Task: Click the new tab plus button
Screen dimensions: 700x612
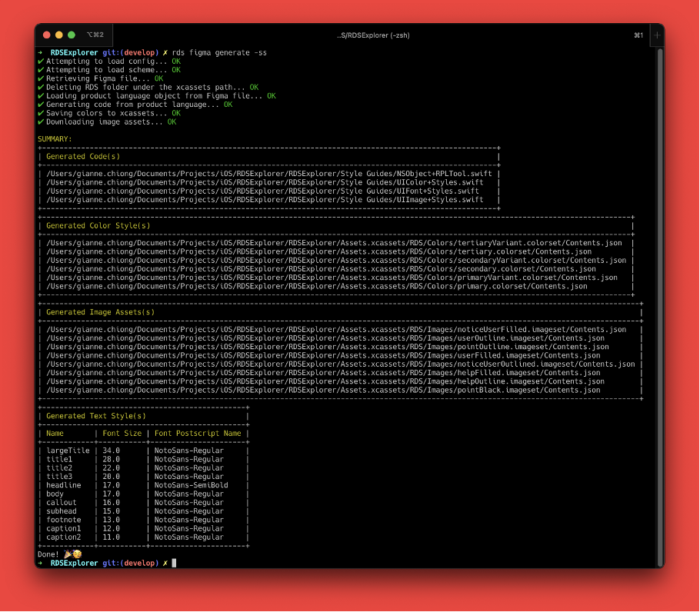Action: click(657, 35)
